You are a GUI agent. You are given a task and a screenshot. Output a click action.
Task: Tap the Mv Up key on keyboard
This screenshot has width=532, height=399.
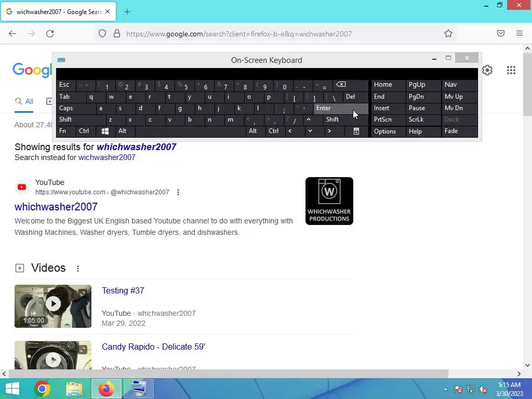(x=459, y=97)
